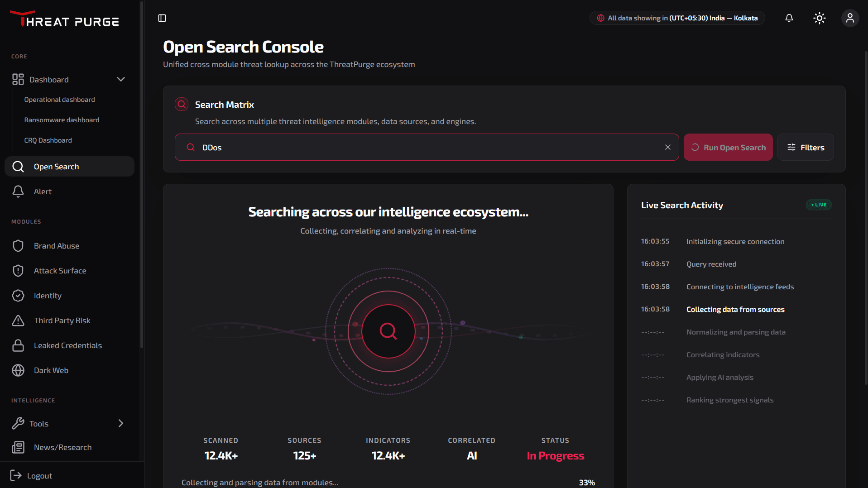Image resolution: width=868 pixels, height=488 pixels.
Task: Toggle the sidebar collapse icon
Action: (x=162, y=18)
